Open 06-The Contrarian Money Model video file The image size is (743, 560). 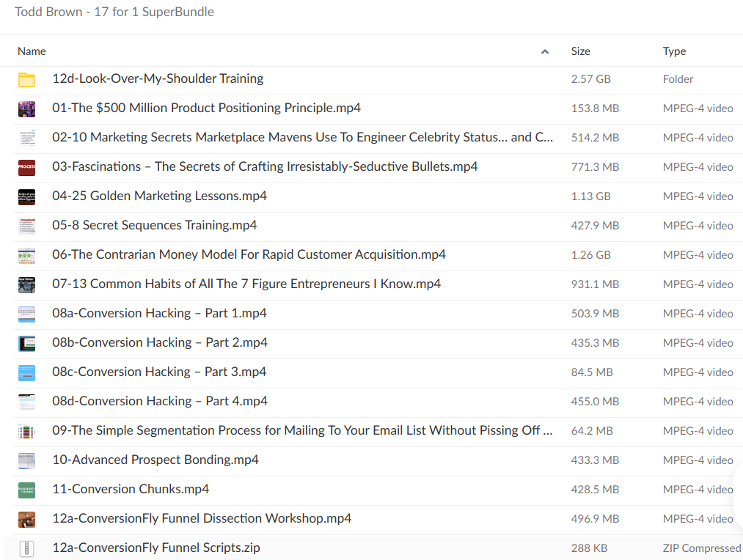(249, 255)
